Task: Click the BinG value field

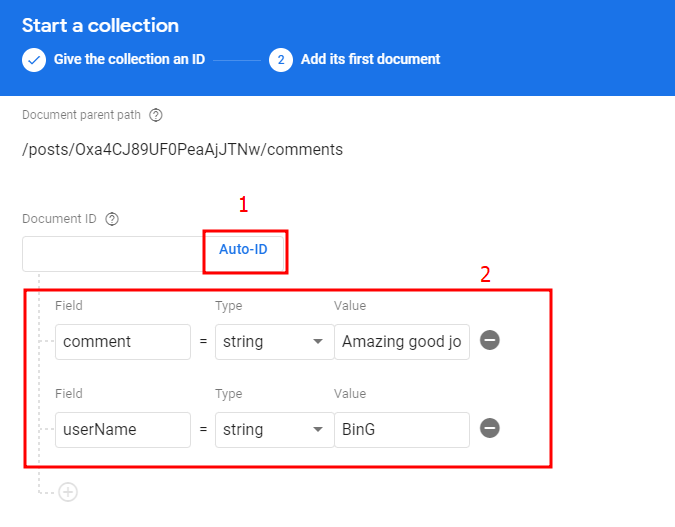Action: [x=402, y=430]
